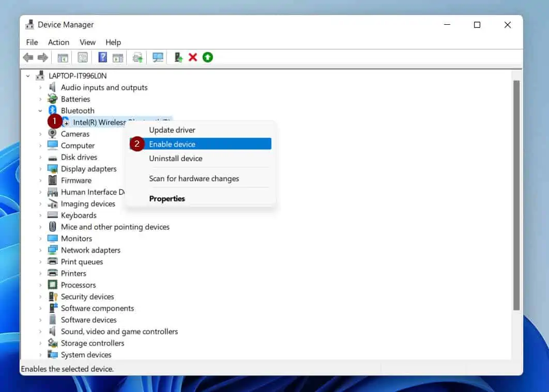Select the Mice and other pointing devices item

[x=115, y=227]
